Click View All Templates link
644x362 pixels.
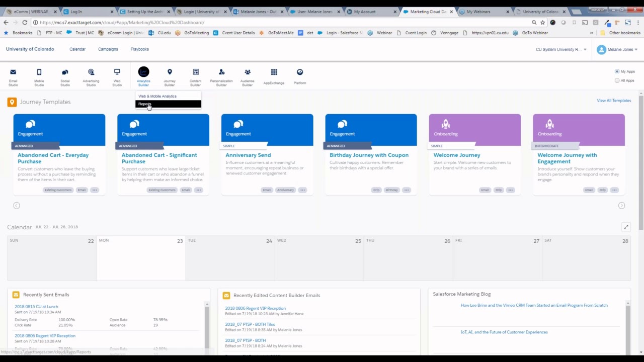614,101
